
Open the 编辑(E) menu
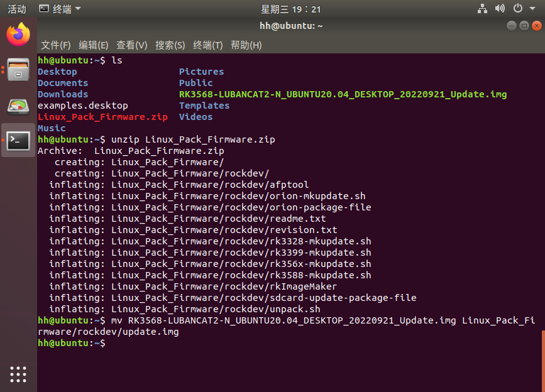(x=94, y=45)
